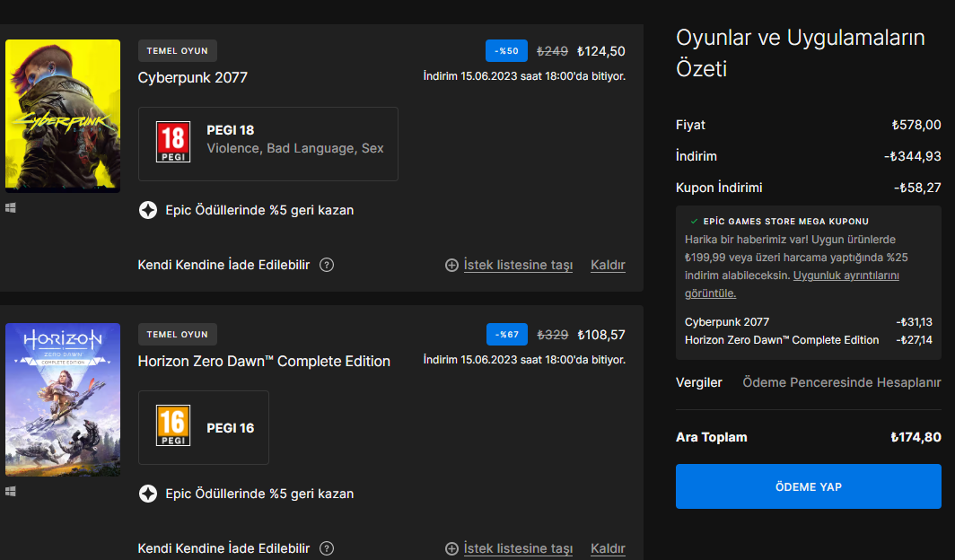This screenshot has width=955, height=560.
Task: Click the plus icon next to Cyberpunk's İstek listesine taşı
Action: (451, 266)
